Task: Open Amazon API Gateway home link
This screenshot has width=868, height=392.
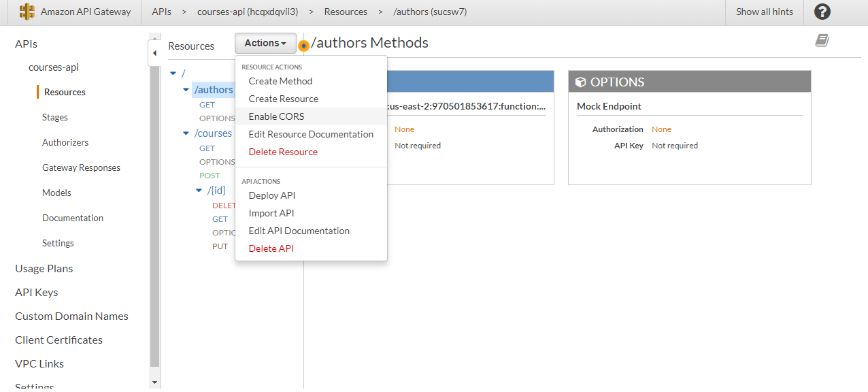Action: tap(86, 12)
